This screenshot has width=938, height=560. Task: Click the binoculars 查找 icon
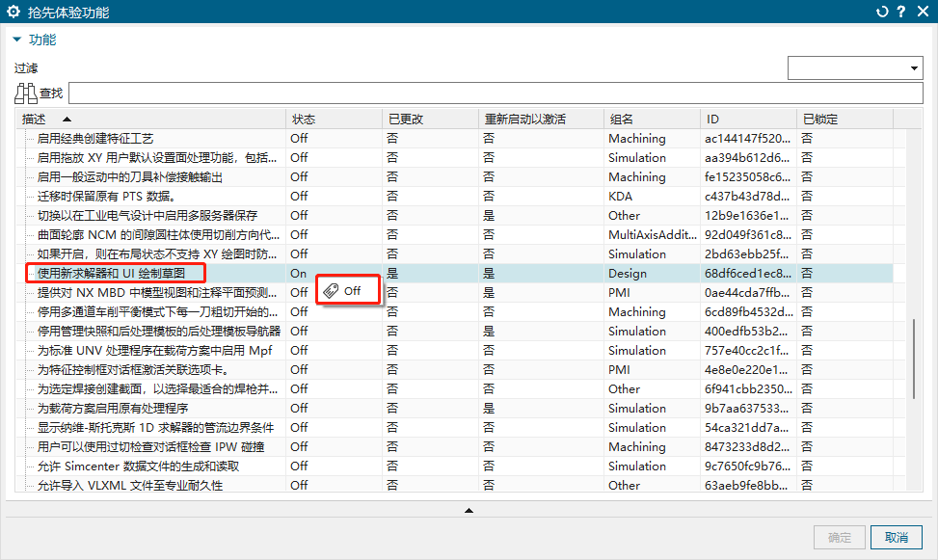26,93
